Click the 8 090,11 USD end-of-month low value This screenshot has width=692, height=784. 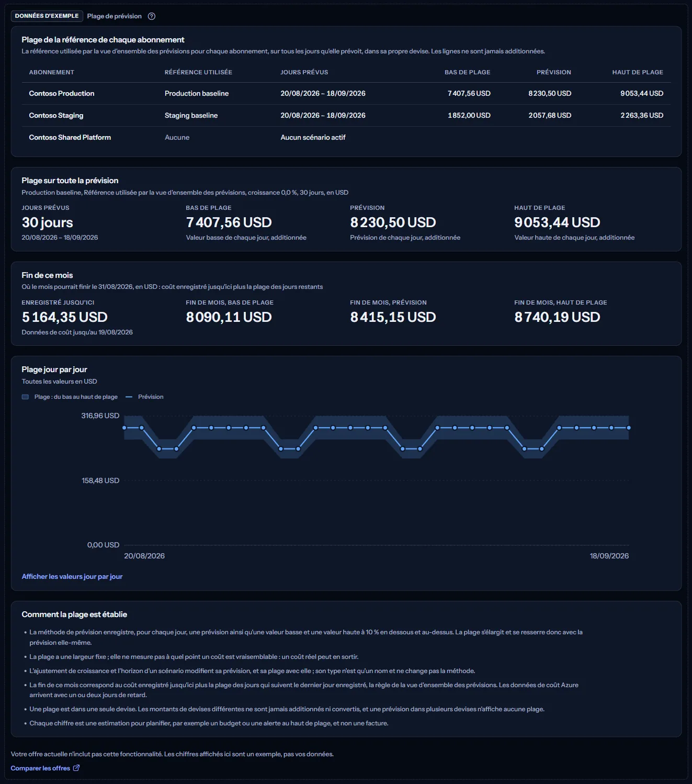point(229,317)
